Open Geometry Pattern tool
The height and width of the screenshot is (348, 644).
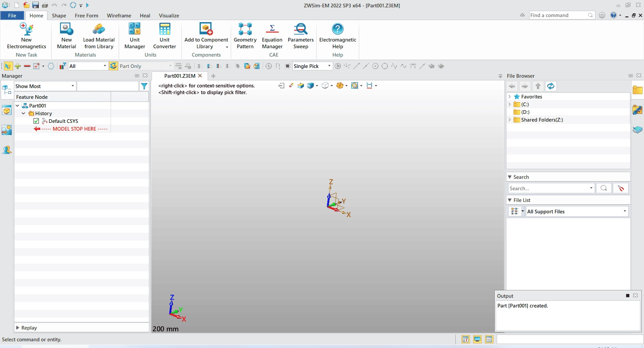(x=245, y=36)
